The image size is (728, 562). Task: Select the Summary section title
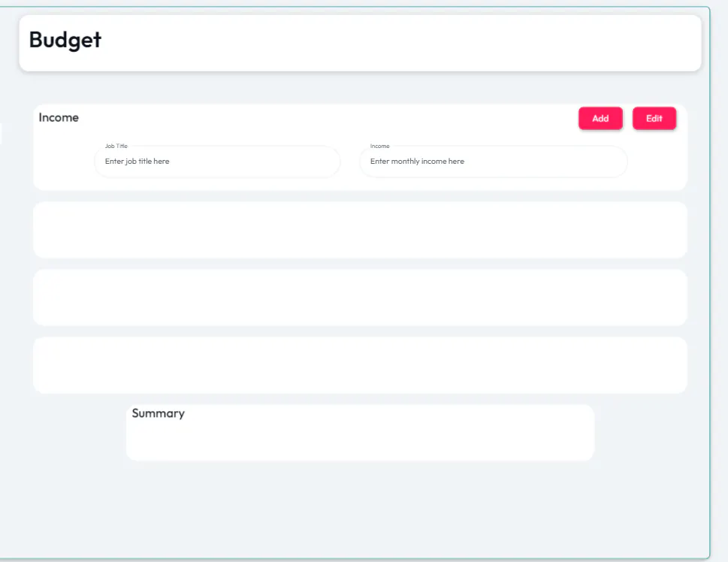coord(159,413)
